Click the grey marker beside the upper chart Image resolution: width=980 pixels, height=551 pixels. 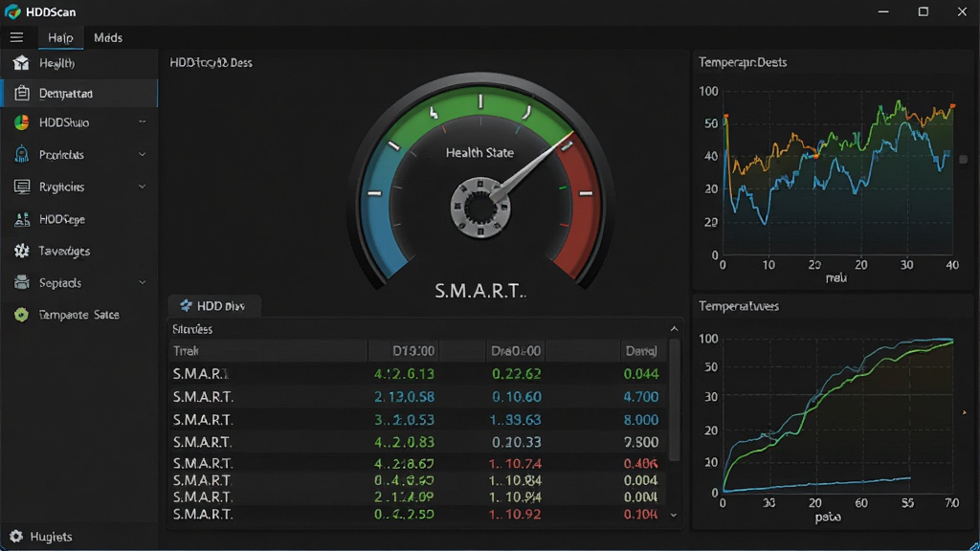[x=963, y=160]
